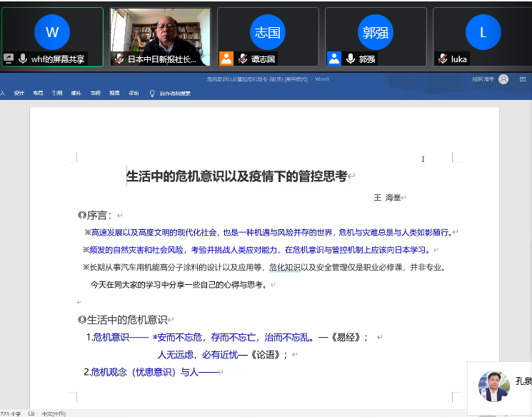Click muted microphone icon on luka tile

pos(443,59)
